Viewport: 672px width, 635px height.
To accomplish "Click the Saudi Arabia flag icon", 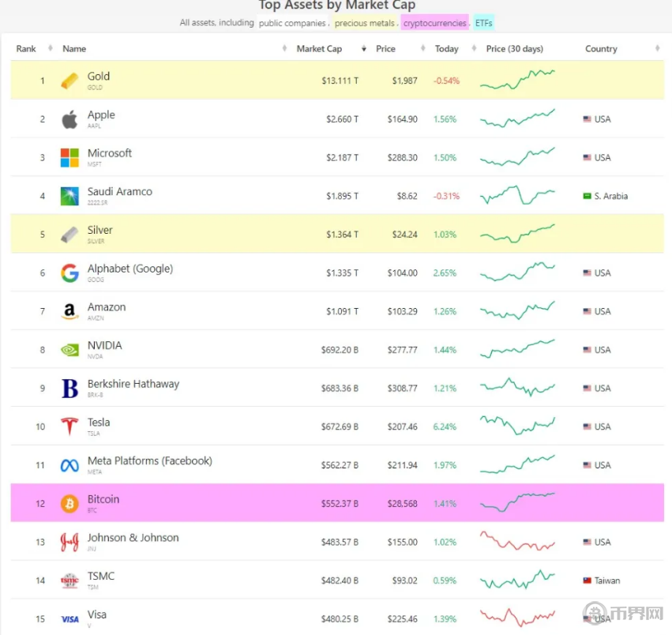I will click(x=588, y=196).
